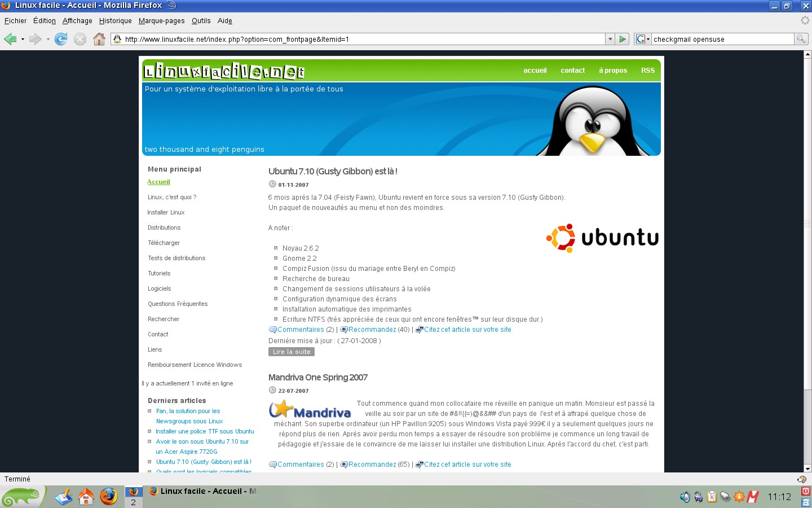Open Tutoriels in the sidebar menu
Image resolution: width=812 pixels, height=508 pixels.
click(159, 273)
